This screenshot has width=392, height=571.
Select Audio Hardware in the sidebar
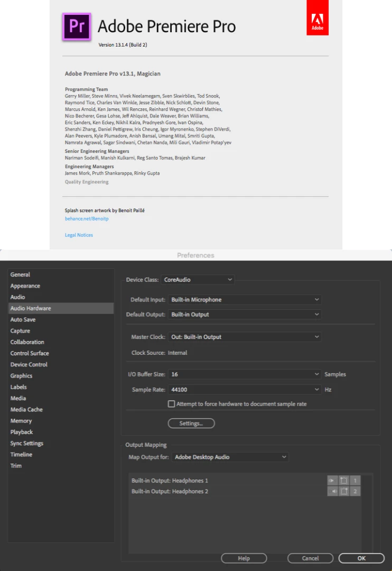click(x=61, y=308)
